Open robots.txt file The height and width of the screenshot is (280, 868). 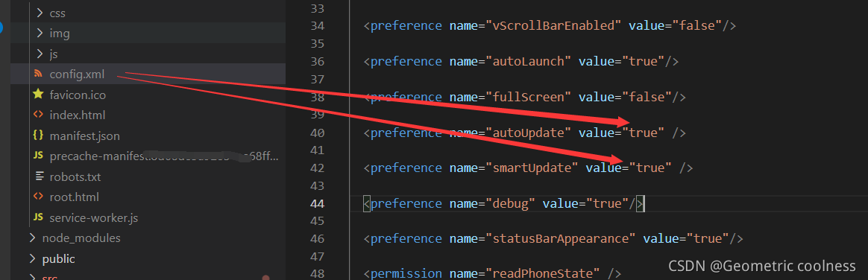coord(75,177)
